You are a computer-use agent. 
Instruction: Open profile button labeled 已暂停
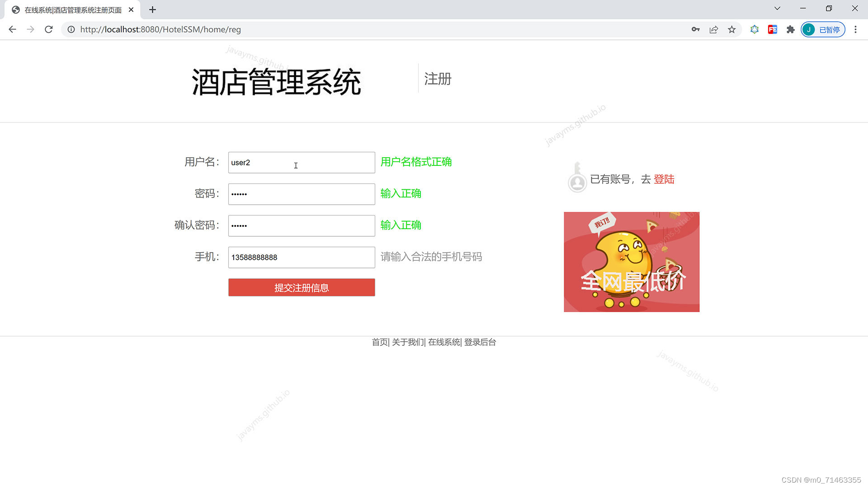(823, 29)
